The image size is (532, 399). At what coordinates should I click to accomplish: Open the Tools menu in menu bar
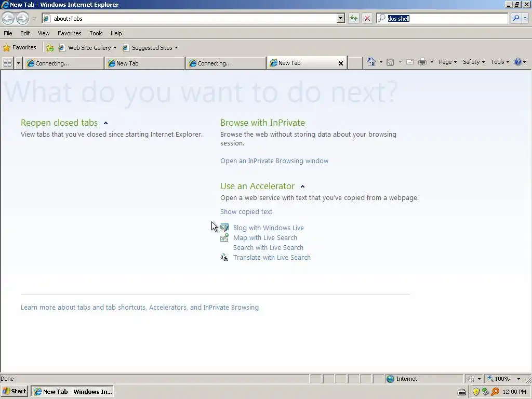point(96,33)
